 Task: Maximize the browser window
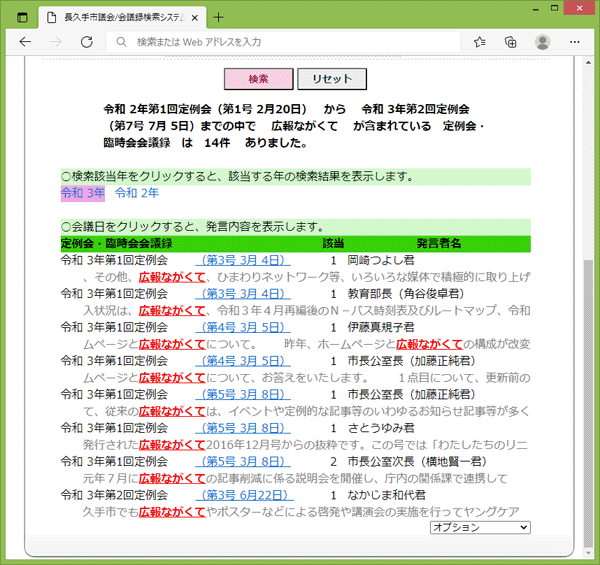554,8
